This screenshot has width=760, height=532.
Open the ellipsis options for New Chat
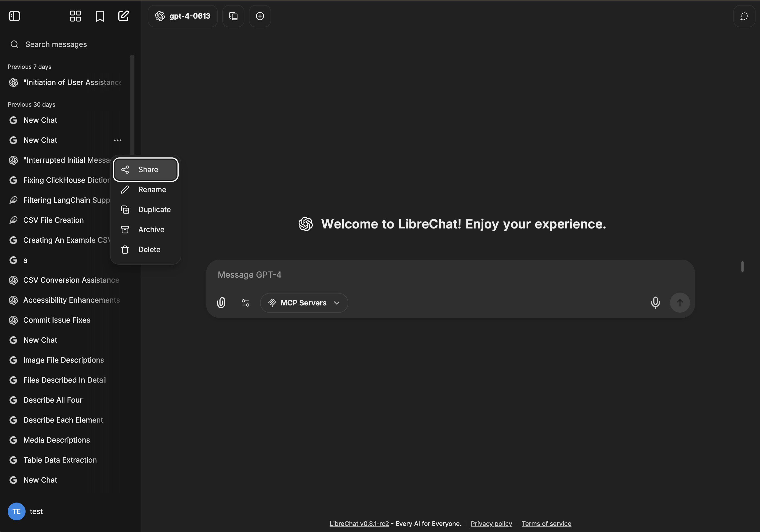point(117,140)
